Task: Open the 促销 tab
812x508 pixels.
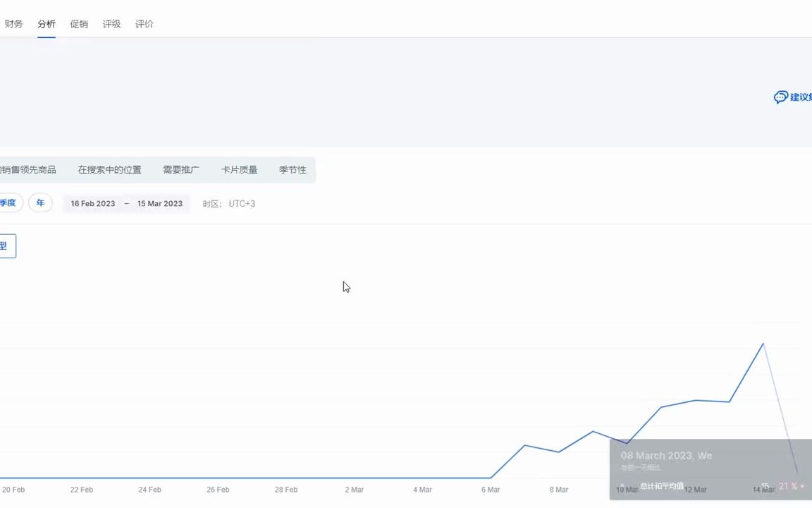Action: point(79,23)
